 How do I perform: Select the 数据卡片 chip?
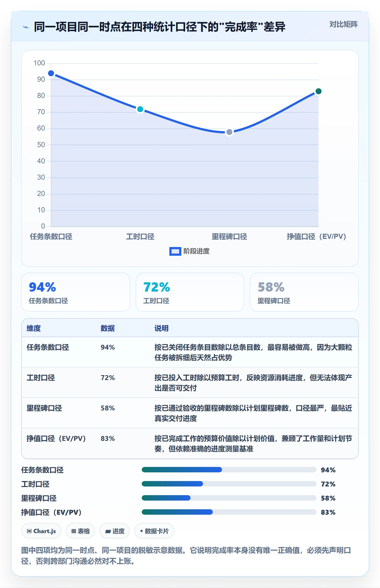(154, 531)
